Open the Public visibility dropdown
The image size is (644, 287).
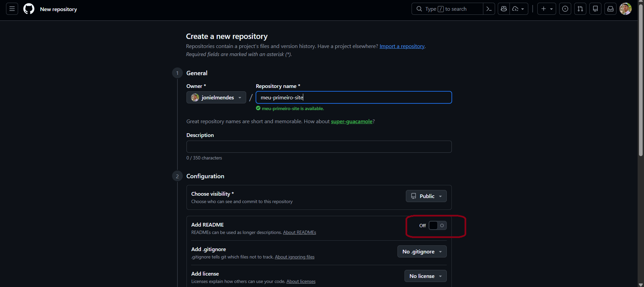click(x=426, y=196)
